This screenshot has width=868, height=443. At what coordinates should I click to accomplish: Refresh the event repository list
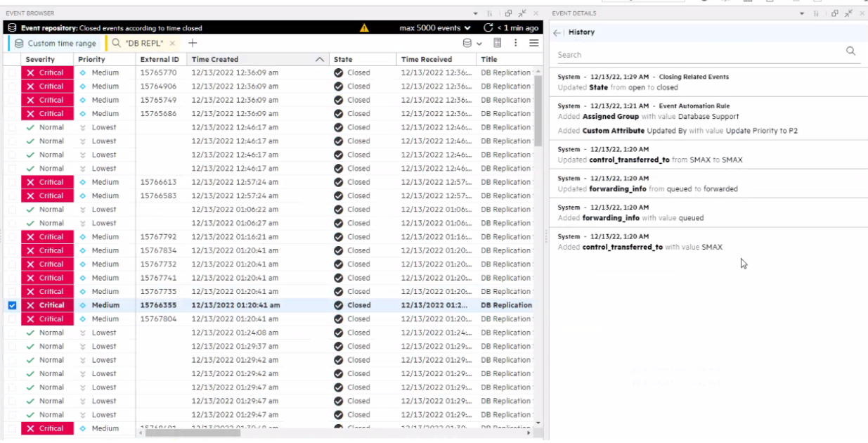[x=488, y=28]
